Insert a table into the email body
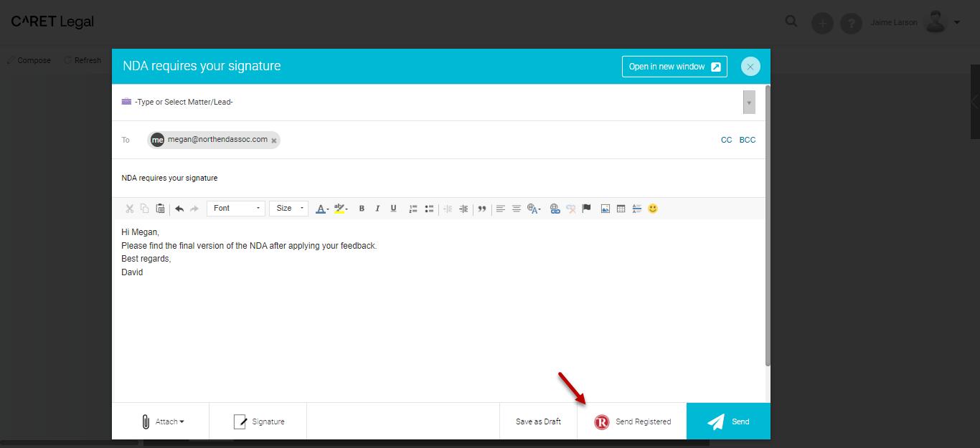 (621, 209)
